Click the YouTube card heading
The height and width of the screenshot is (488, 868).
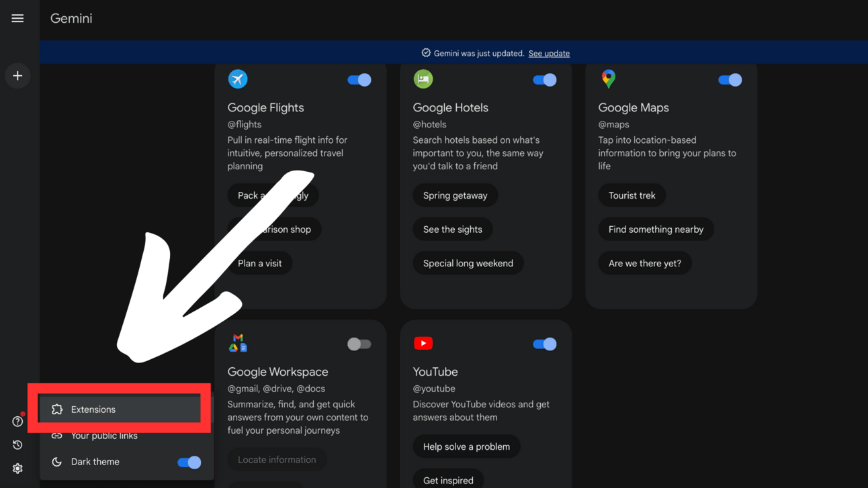click(x=435, y=372)
